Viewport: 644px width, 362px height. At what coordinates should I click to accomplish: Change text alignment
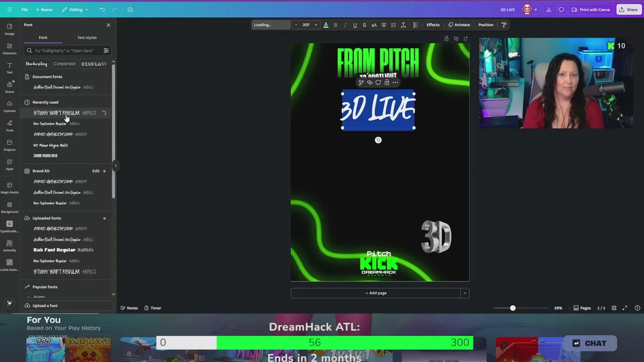[x=384, y=25]
